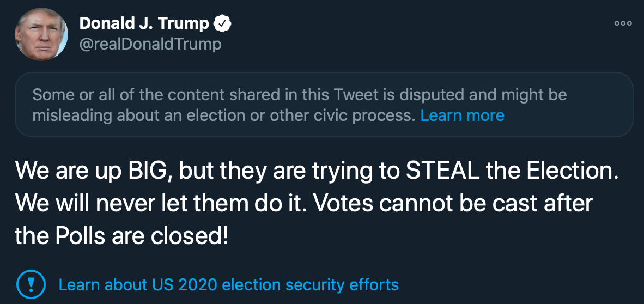Open the round profile avatar photo
The width and height of the screenshot is (644, 304).
[x=41, y=34]
